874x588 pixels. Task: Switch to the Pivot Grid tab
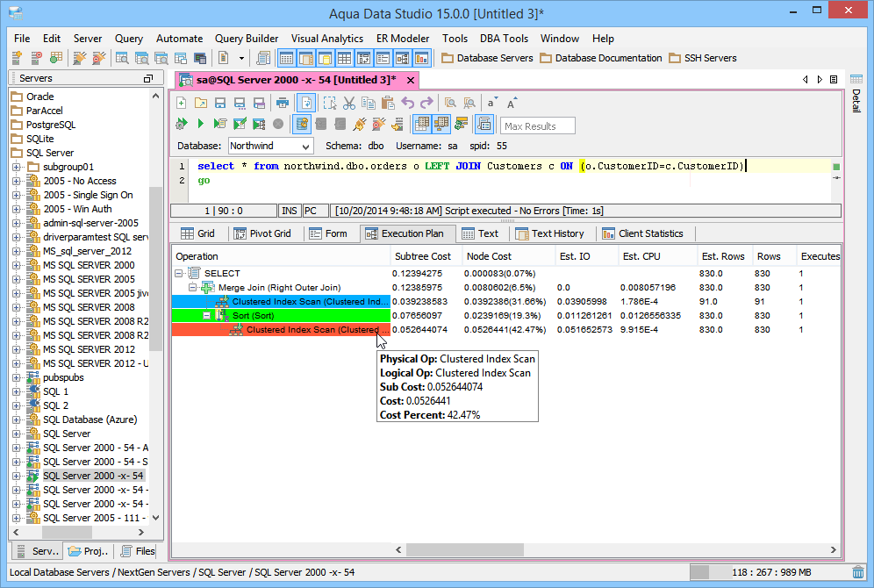[262, 233]
